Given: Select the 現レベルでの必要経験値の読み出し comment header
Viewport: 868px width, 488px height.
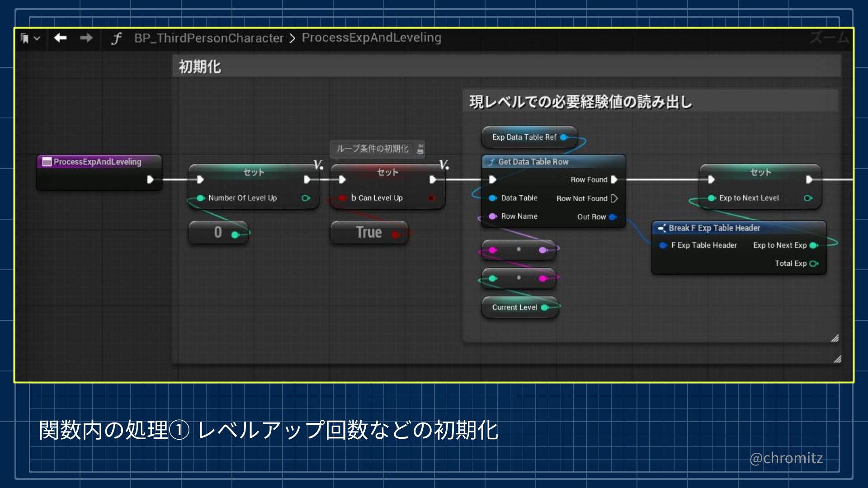Looking at the screenshot, I should coord(650,102).
